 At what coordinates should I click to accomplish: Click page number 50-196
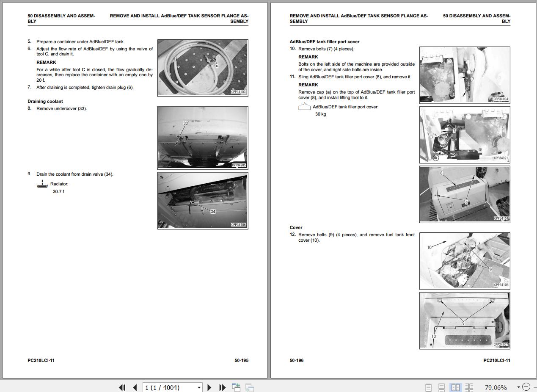[297, 360]
